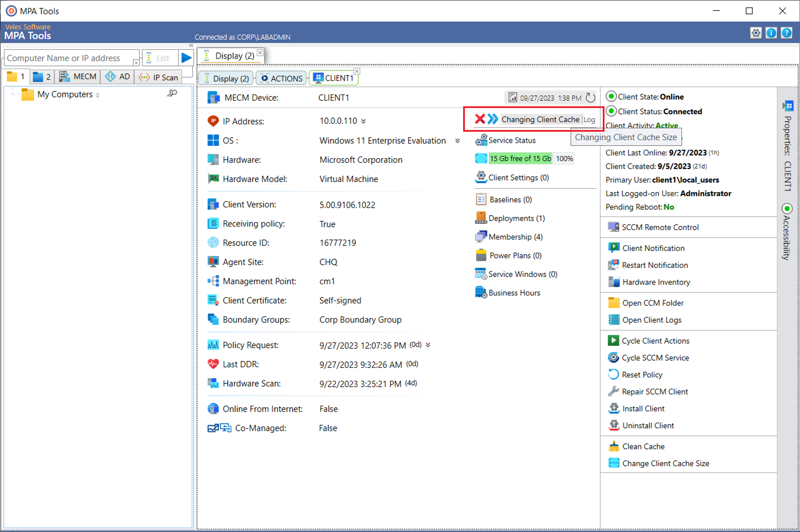Click the red X cancel action icon
The image size is (800, 532).
(480, 119)
